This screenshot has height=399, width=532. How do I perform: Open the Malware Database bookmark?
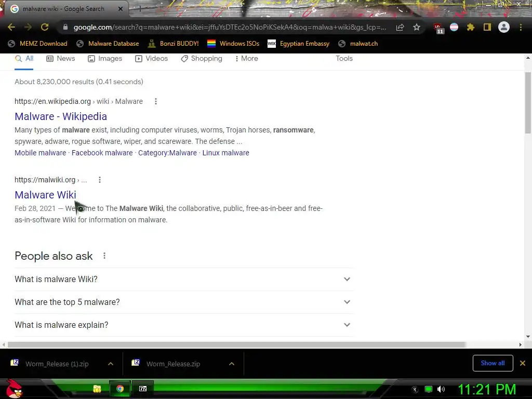[x=108, y=44]
